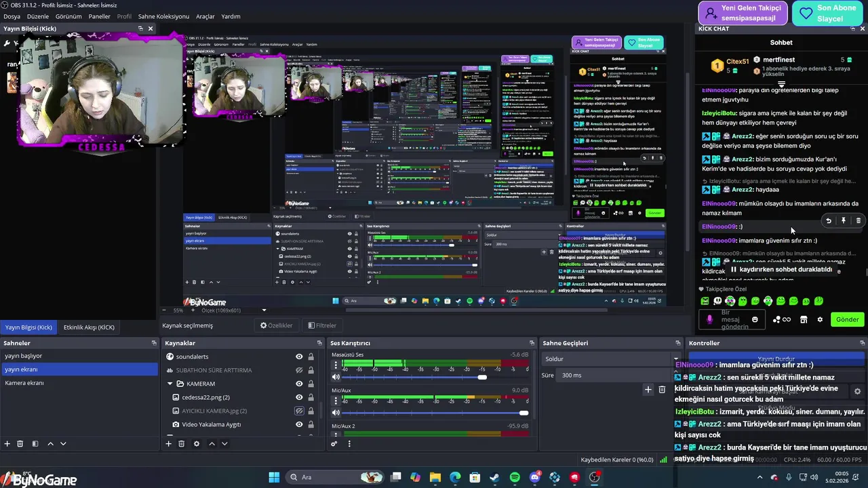Open audio mixer three-dot menu at bottom
This screenshot has width=868, height=488.
click(x=349, y=444)
